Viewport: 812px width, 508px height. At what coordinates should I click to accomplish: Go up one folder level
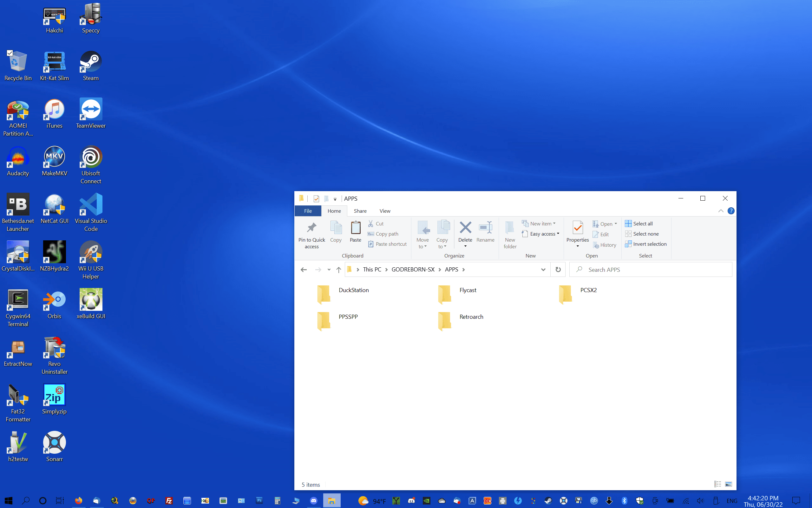[x=338, y=270]
